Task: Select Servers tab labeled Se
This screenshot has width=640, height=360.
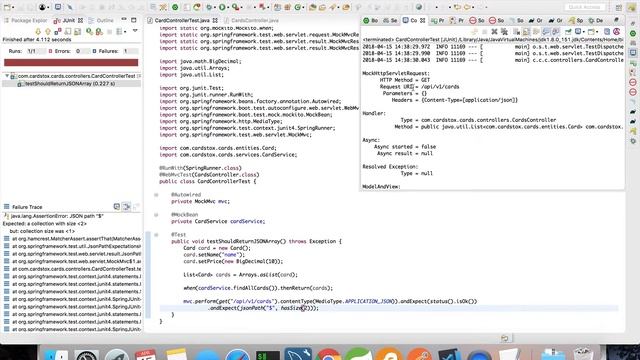Action: [390, 20]
